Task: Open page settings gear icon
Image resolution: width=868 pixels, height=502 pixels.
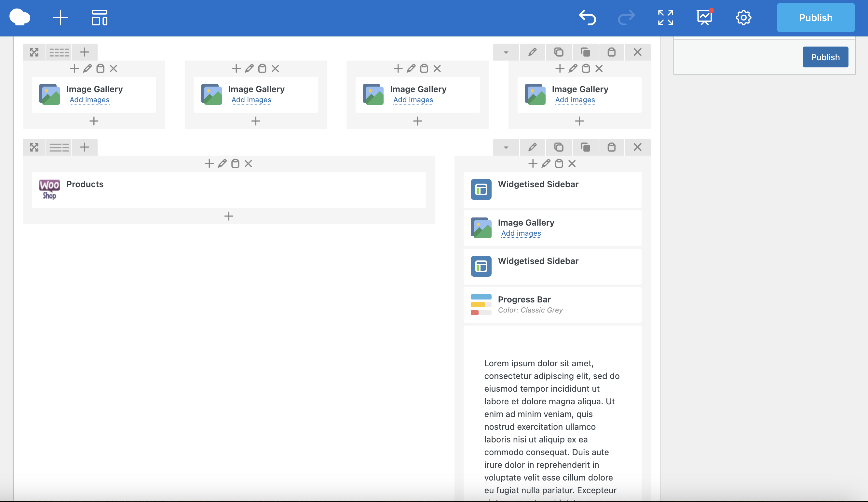Action: click(x=743, y=17)
